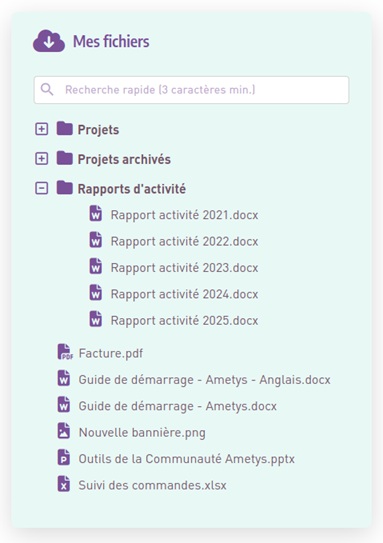This screenshot has width=383, height=543.
Task: Expand the Projets archivés folder
Action: point(42,159)
